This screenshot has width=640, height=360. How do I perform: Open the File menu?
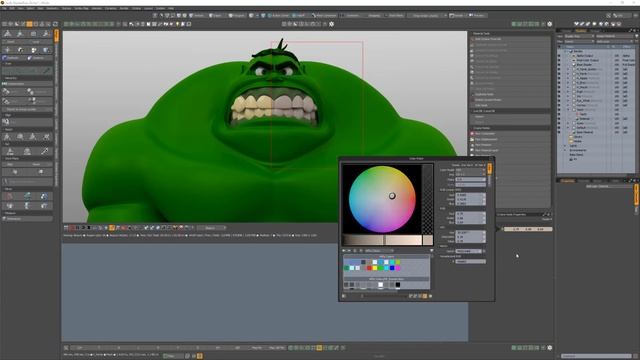pos(5,8)
